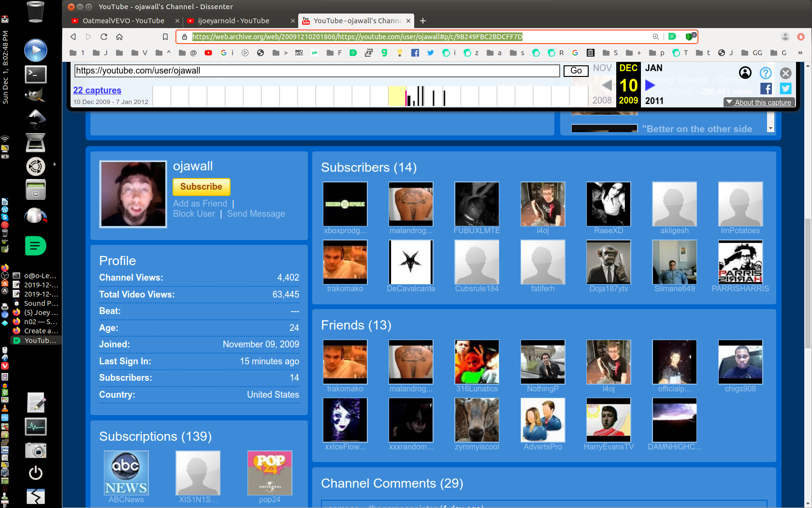Go to previous capture with gray arrow
This screenshot has height=508, width=812.
(607, 85)
